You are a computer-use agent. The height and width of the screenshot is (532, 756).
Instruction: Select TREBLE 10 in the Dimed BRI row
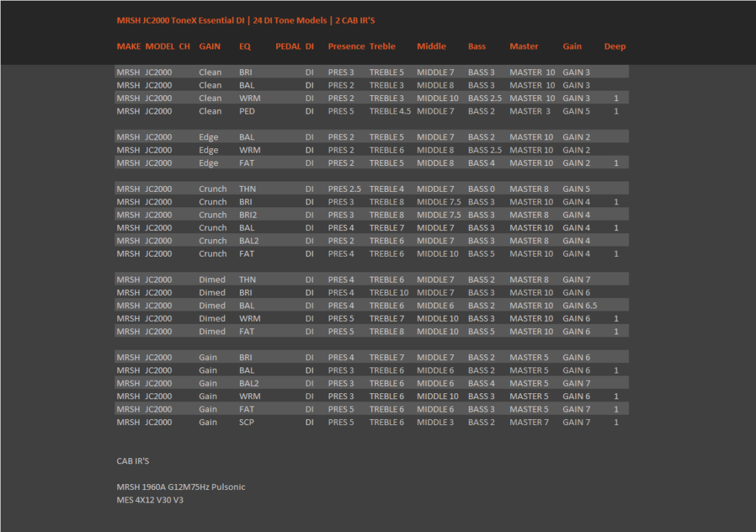click(x=389, y=293)
